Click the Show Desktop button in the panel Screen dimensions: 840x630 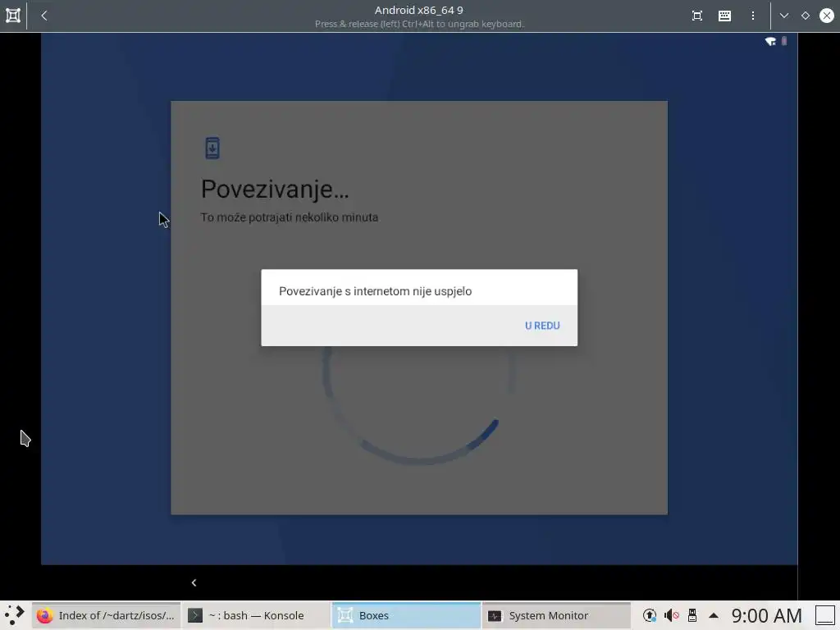(x=825, y=615)
